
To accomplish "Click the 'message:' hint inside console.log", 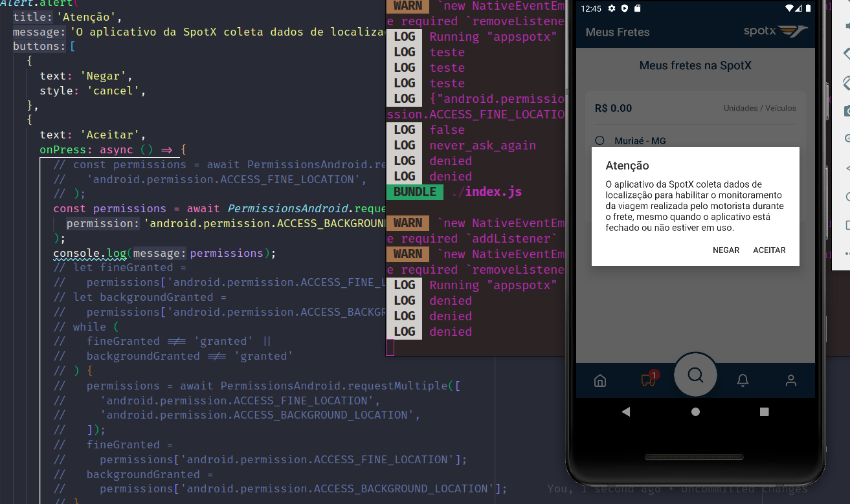I will coord(160,253).
